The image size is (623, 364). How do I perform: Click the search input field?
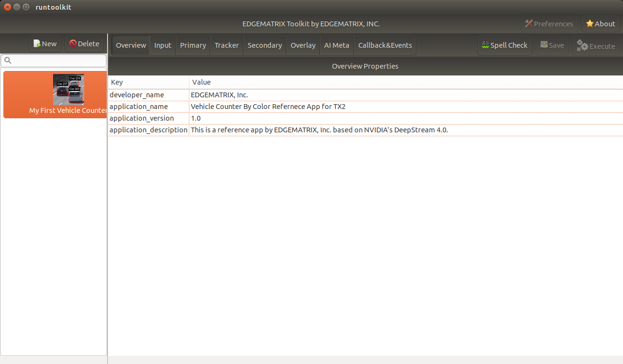click(54, 61)
